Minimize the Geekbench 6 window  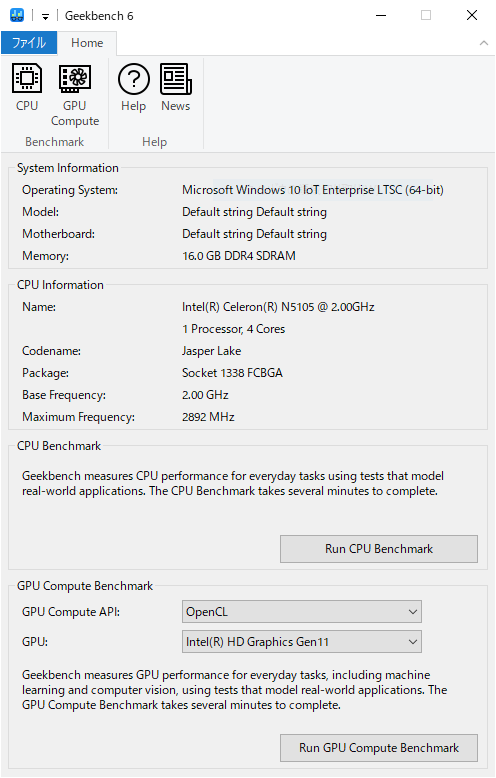pyautogui.click(x=381, y=15)
